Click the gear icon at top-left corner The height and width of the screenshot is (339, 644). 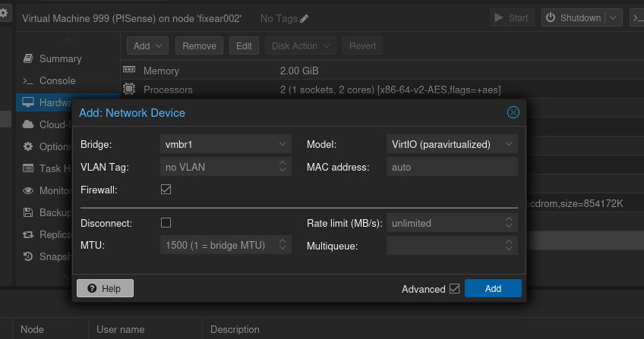click(5, 14)
